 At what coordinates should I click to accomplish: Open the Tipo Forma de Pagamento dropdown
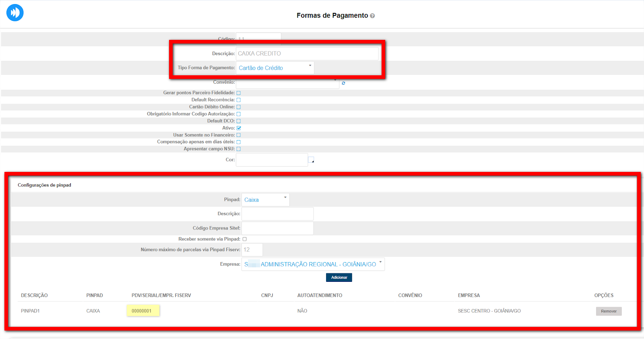(x=275, y=68)
